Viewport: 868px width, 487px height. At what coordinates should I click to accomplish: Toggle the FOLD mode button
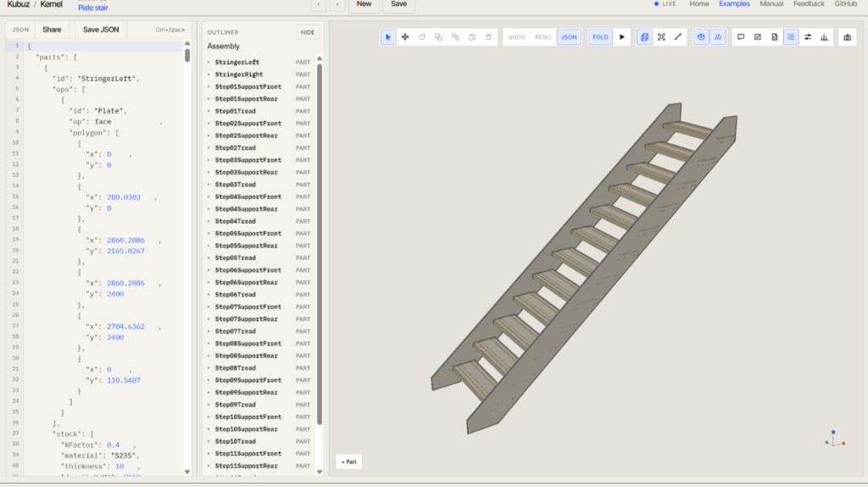pos(601,37)
